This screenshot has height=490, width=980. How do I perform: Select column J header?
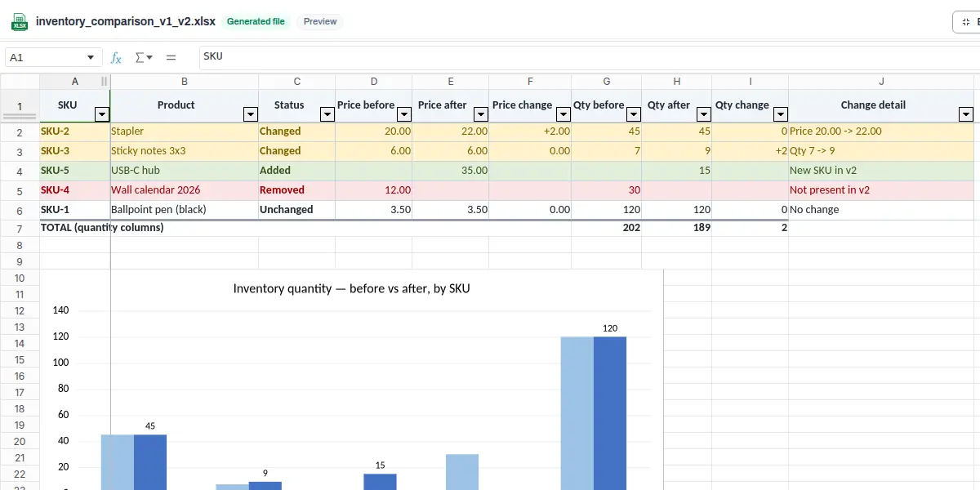882,82
